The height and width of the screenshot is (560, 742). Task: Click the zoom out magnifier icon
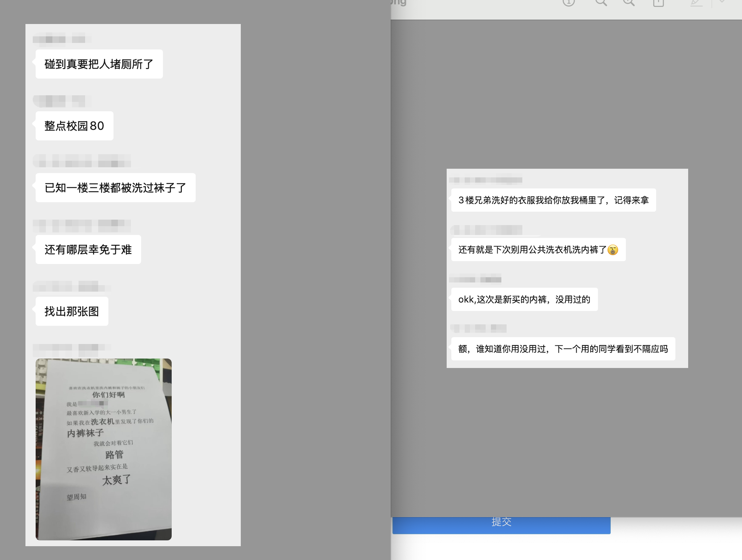[x=601, y=3]
